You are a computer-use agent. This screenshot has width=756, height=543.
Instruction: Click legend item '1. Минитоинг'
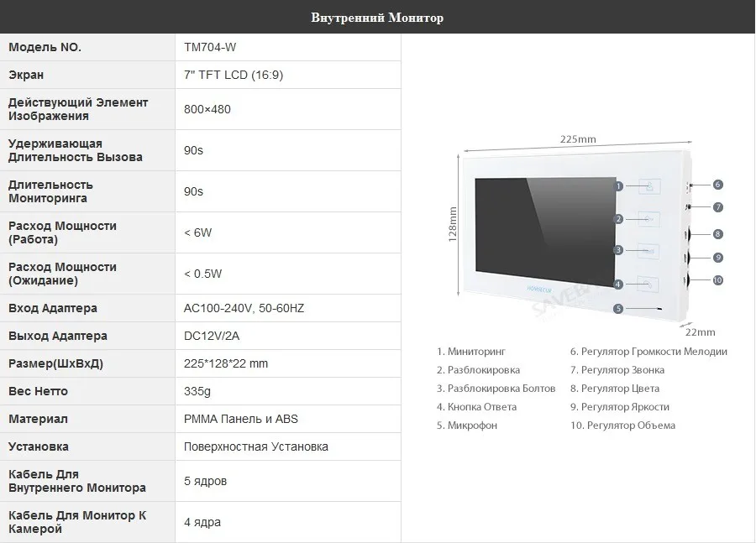(471, 352)
